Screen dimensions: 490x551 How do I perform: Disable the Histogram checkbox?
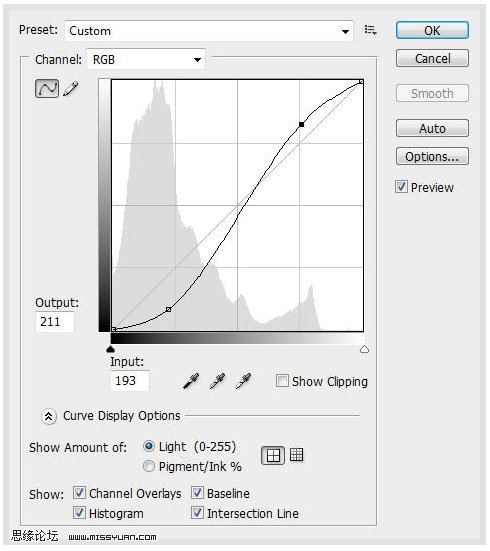(x=79, y=513)
